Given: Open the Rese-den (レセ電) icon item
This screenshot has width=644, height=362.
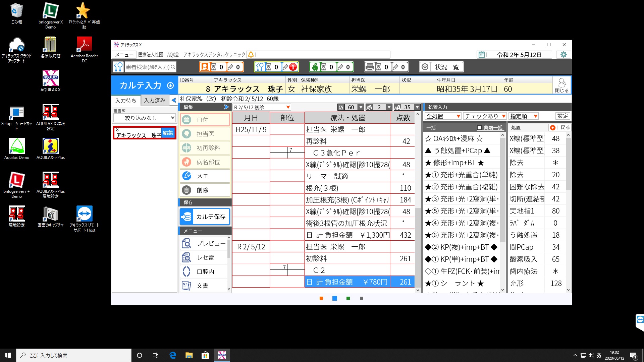Looking at the screenshot, I should [x=186, y=258].
